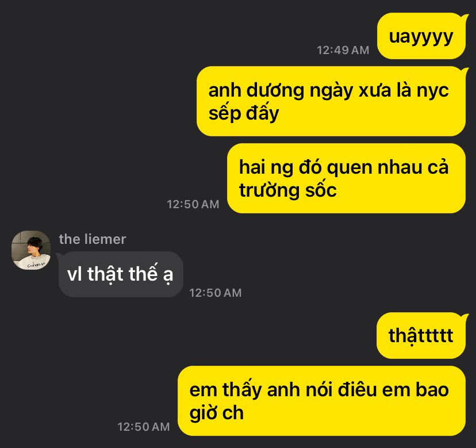Select the "hai ng đó quen nhau" message
476x448 pixels.
point(347,178)
